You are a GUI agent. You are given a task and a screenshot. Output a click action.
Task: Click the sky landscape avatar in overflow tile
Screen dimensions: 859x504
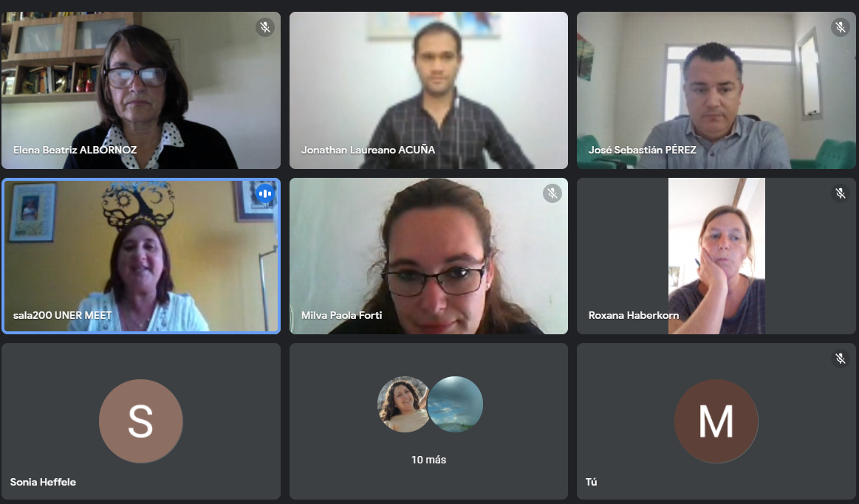click(455, 404)
